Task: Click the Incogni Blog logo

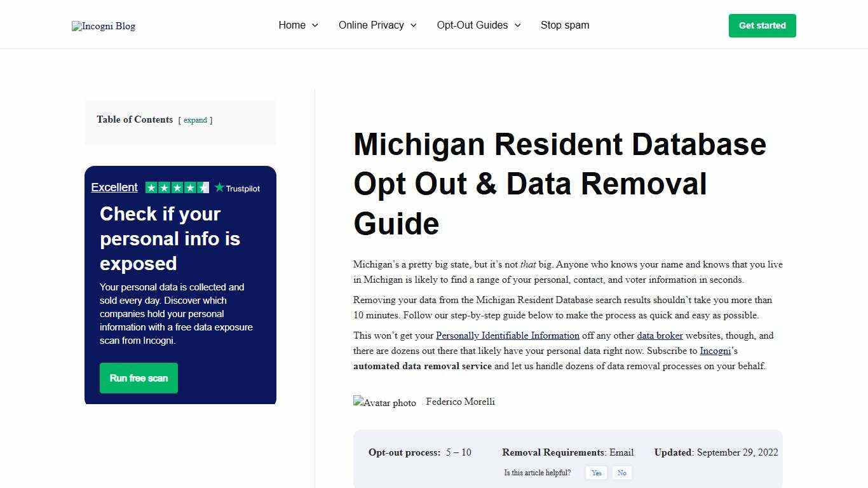Action: [103, 26]
